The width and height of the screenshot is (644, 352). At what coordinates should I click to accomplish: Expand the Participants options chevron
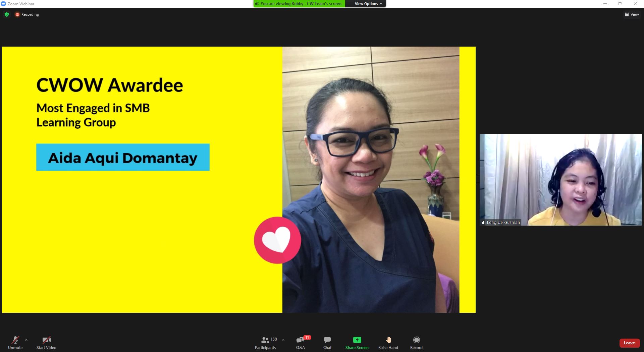tap(283, 340)
